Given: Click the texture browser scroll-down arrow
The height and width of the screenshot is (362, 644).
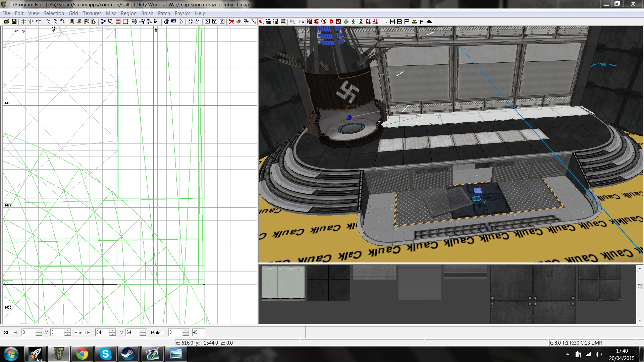Looking at the screenshot, I should [x=640, y=320].
